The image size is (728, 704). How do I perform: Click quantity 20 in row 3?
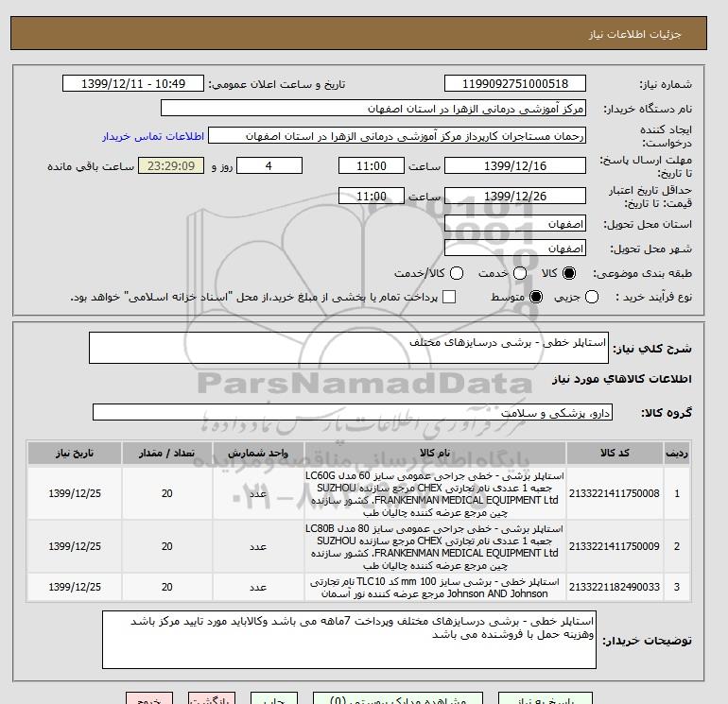click(167, 587)
